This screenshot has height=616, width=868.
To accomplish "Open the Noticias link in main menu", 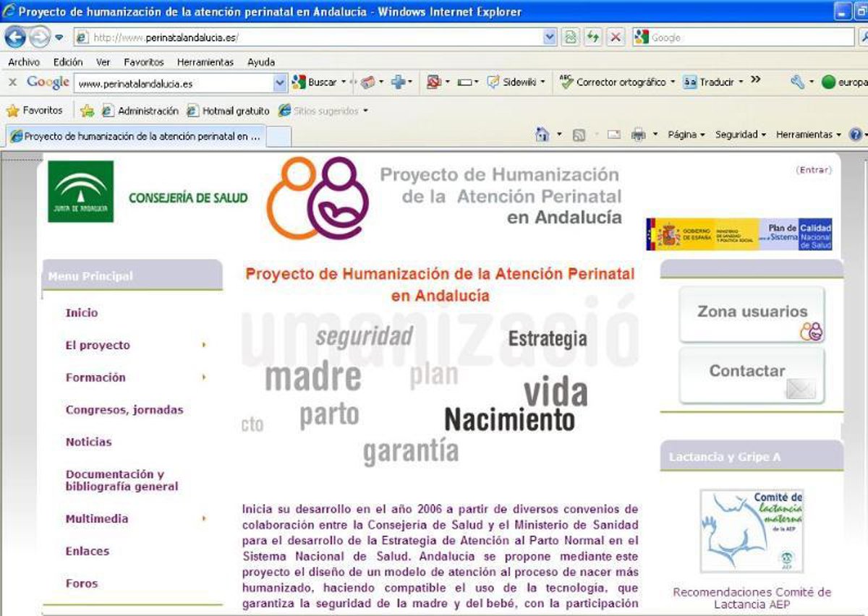I will (88, 442).
